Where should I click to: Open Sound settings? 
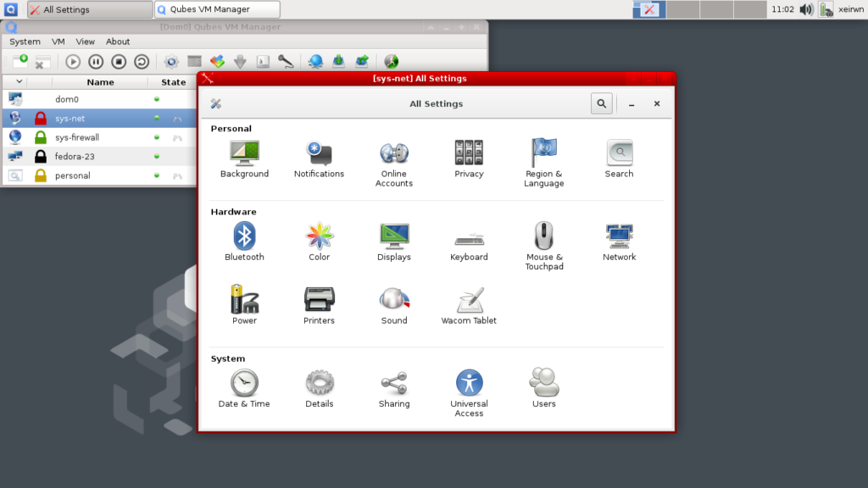pos(393,305)
